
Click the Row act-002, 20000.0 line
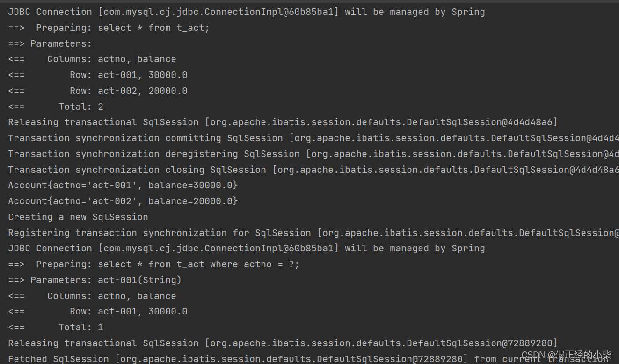pyautogui.click(x=98, y=91)
